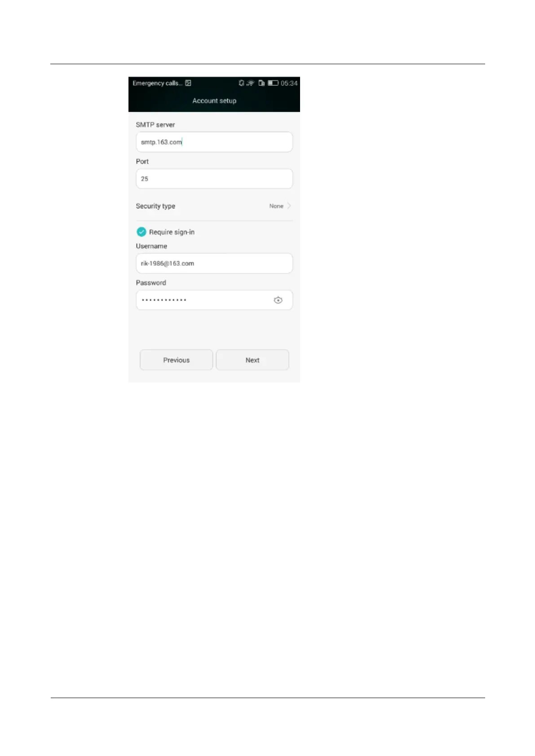Tap the picture notification icon in the status bar
Viewport: 535px width, 756px height.
[188, 83]
